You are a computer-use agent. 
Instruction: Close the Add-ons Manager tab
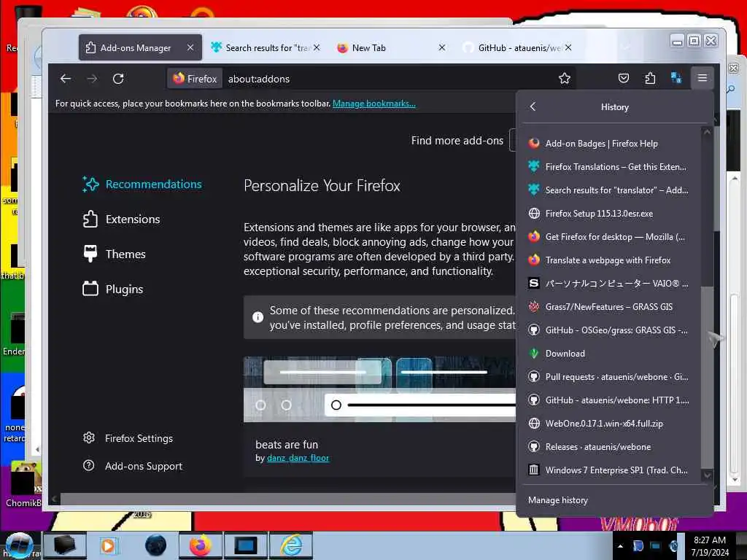coord(190,47)
